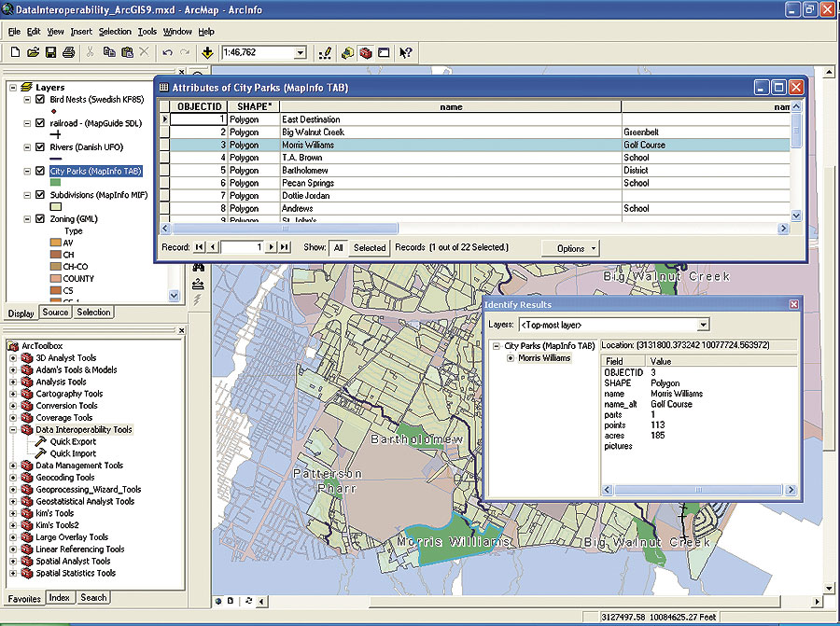
Task: Switch to layout view page icon
Action: tap(231, 601)
